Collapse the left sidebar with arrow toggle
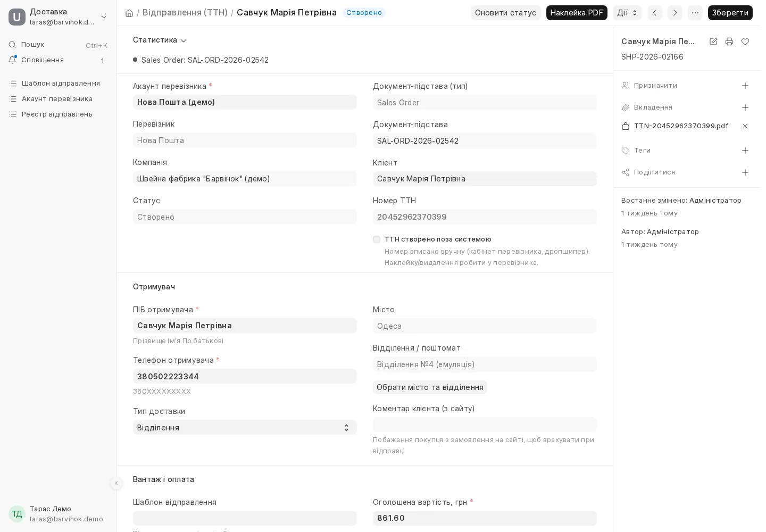 pos(116,483)
